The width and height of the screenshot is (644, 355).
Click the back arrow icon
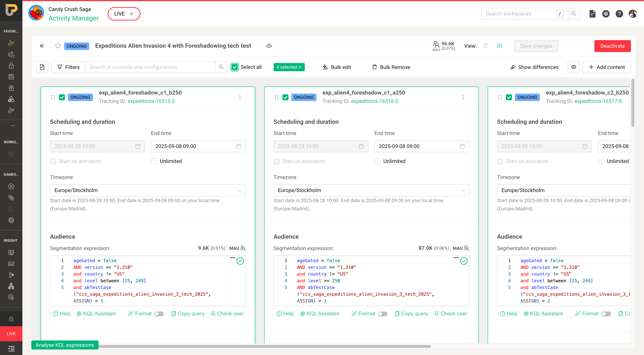point(42,46)
